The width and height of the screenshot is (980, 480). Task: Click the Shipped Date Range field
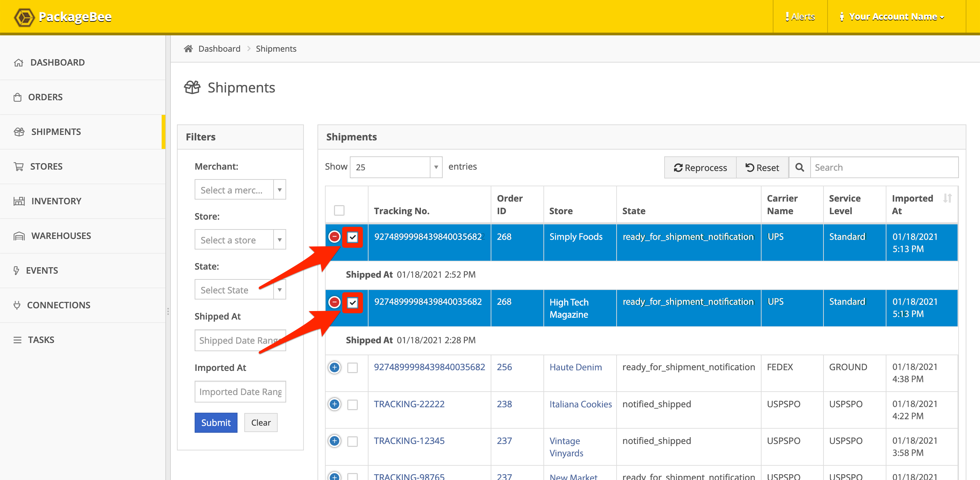tap(240, 340)
